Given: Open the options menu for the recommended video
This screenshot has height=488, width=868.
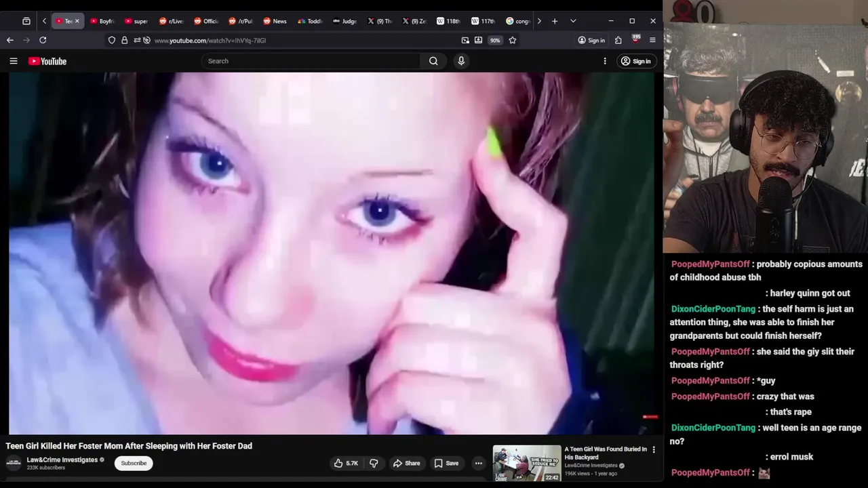Looking at the screenshot, I should [654, 449].
